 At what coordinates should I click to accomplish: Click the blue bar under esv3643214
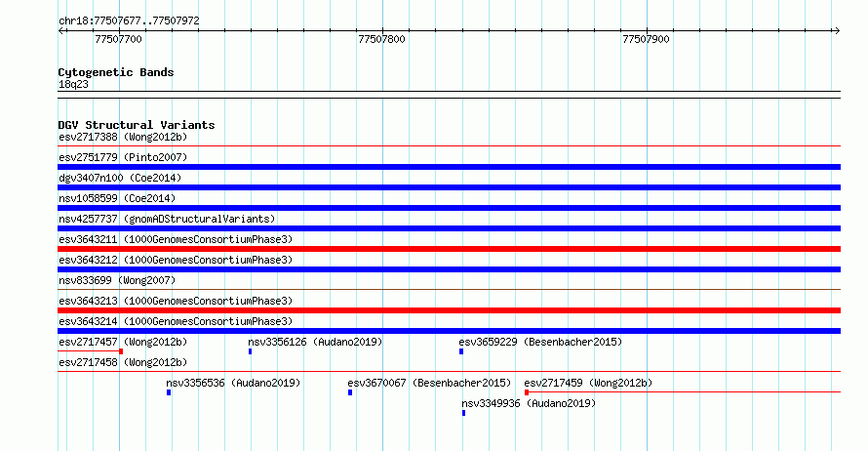click(x=449, y=331)
